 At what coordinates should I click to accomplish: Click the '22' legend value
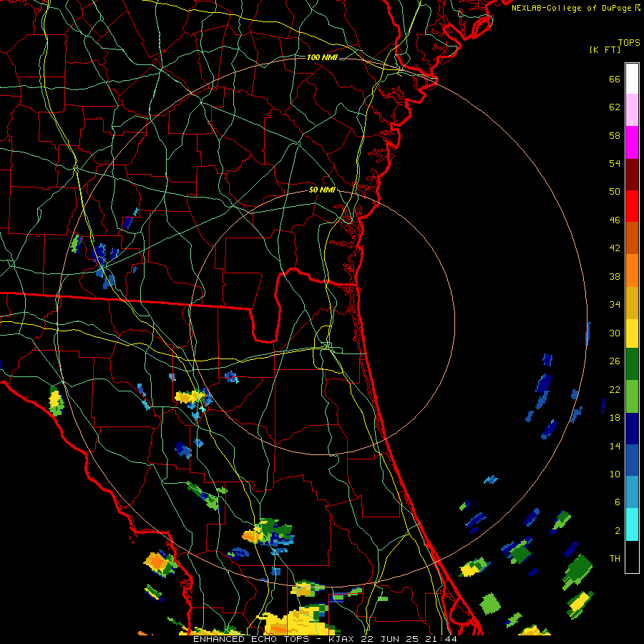tap(615, 390)
